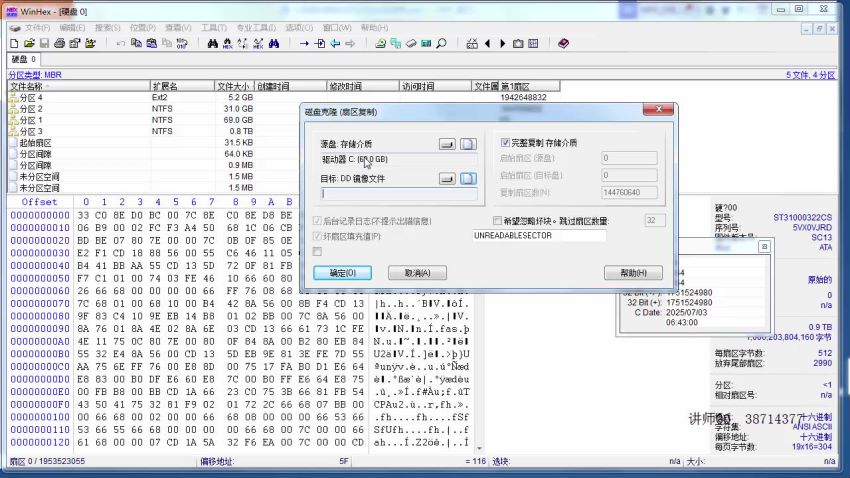Open the 位置(P) menu

(x=143, y=28)
